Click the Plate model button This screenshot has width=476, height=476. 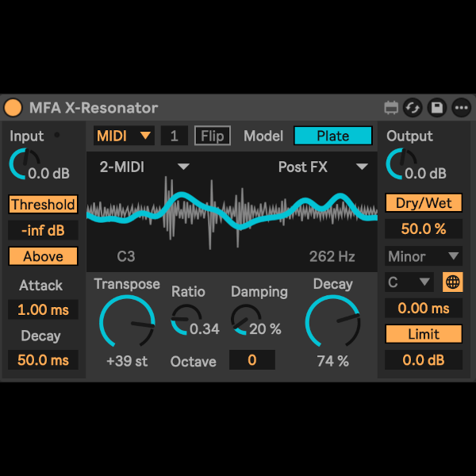pyautogui.click(x=332, y=136)
